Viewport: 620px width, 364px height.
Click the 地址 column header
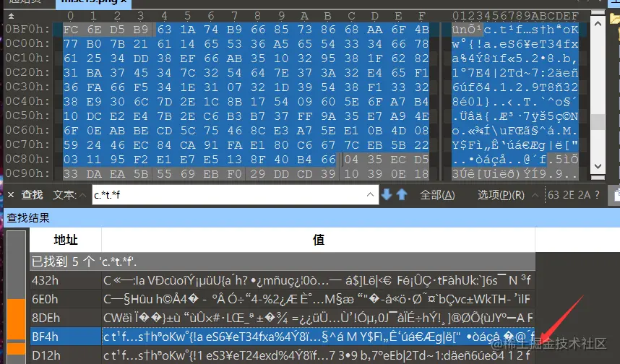point(66,240)
